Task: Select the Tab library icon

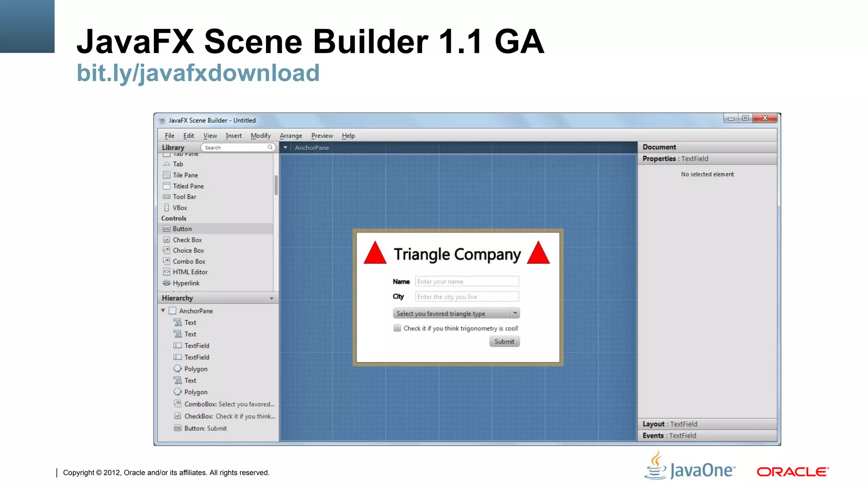Action: click(x=167, y=164)
